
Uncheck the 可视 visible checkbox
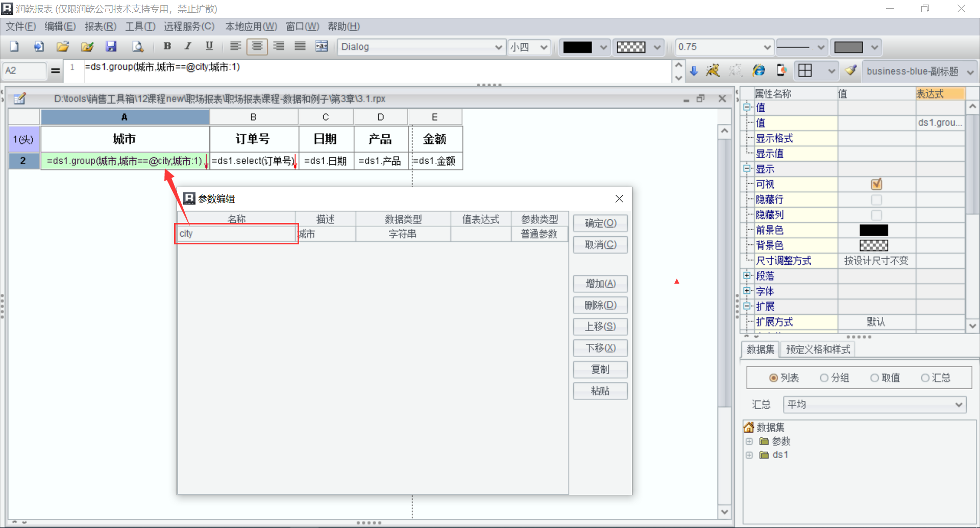click(x=876, y=184)
